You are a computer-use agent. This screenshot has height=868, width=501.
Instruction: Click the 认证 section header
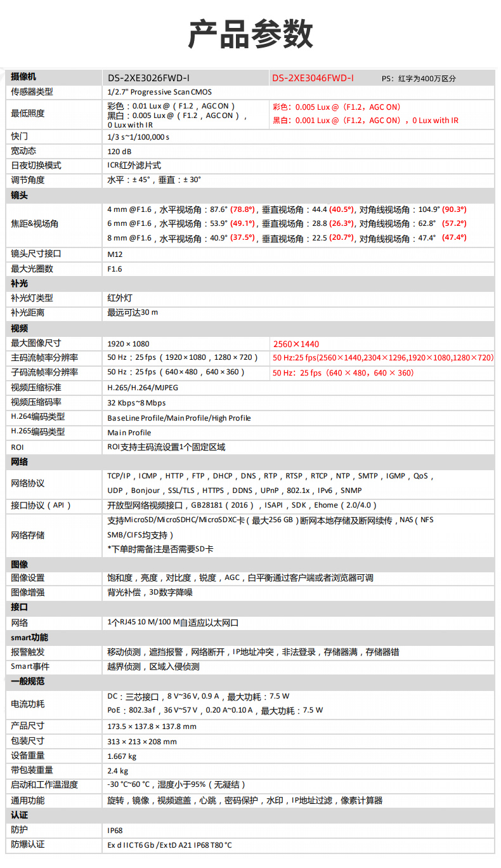pyautogui.click(x=20, y=815)
